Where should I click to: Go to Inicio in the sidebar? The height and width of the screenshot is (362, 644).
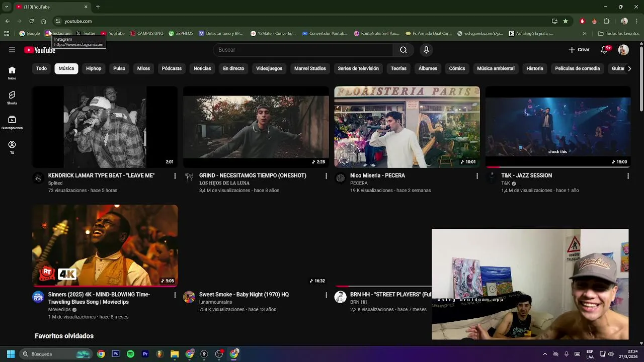coord(12,73)
